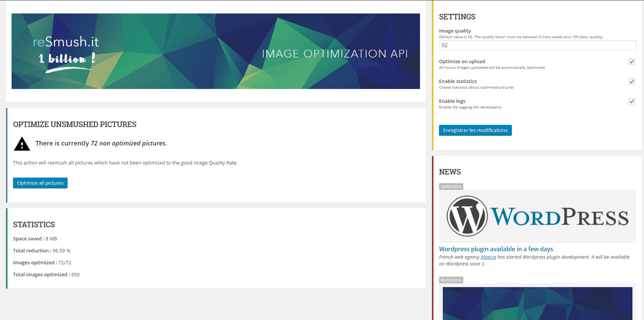Toggle the Enable logs checkbox
Viewport: 644px width, 320px height.
631,101
